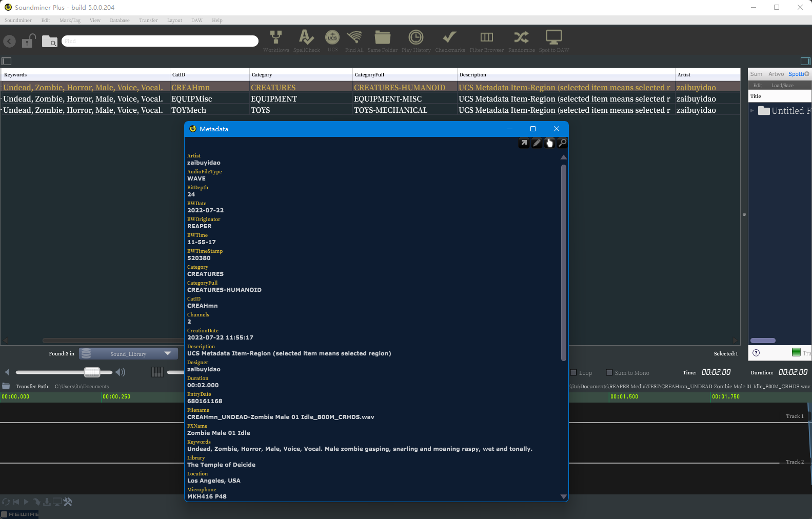This screenshot has height=519, width=812.
Task: Open the Sound_Library database dropdown
Action: (128, 353)
